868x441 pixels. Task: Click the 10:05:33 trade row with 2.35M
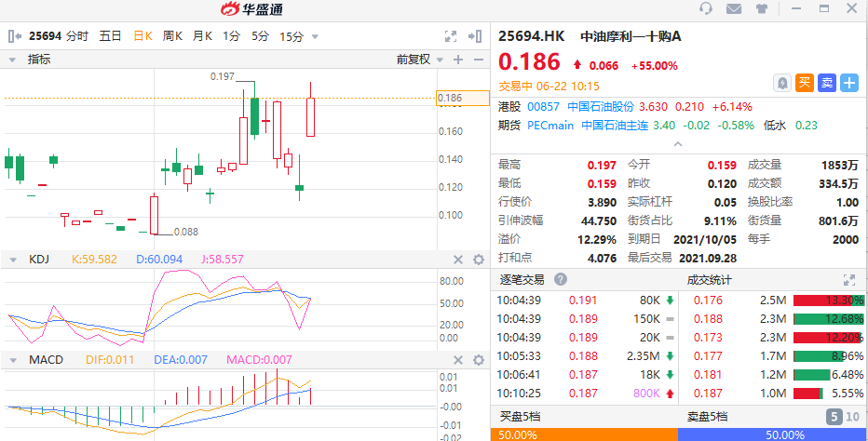point(584,355)
